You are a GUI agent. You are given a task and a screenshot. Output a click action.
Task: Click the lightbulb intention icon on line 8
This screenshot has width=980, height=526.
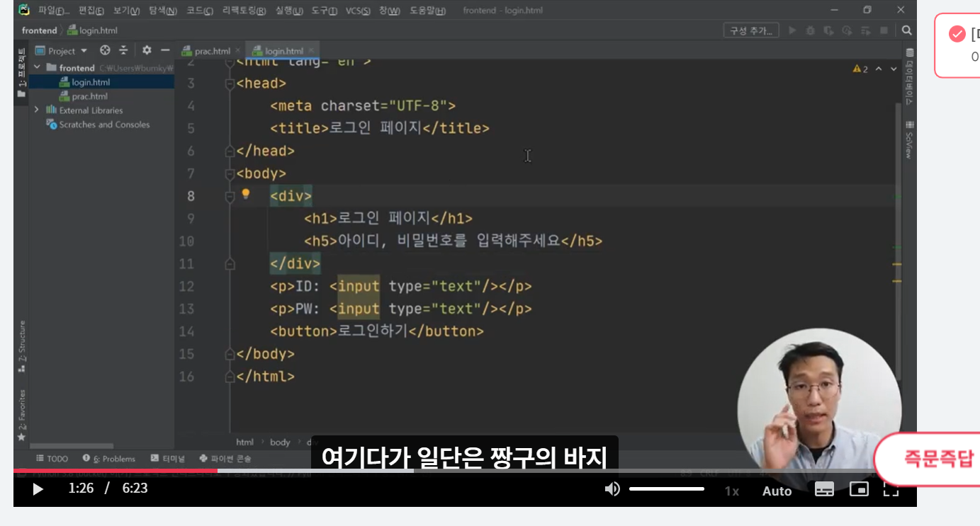pyautogui.click(x=246, y=194)
